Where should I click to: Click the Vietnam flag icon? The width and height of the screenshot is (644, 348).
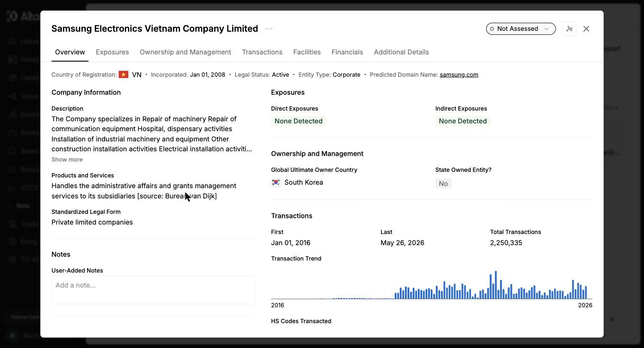pyautogui.click(x=124, y=75)
